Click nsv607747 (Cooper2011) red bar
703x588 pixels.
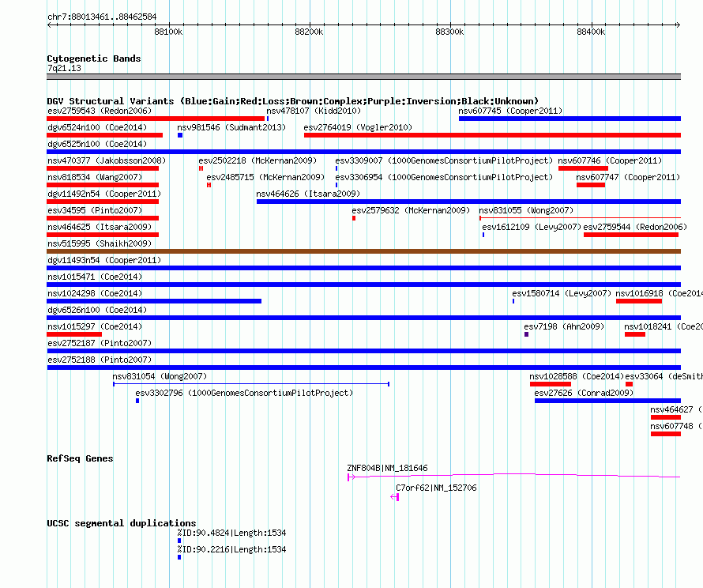click(591, 185)
